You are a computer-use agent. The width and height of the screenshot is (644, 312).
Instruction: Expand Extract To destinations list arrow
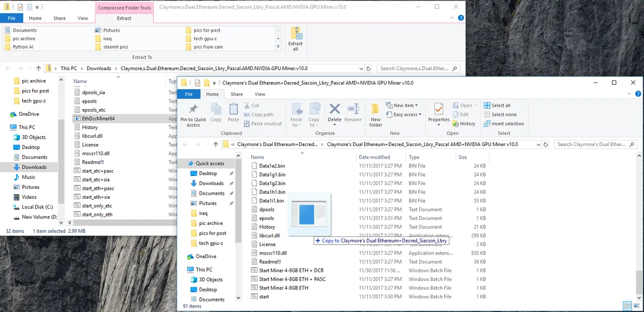click(278, 47)
